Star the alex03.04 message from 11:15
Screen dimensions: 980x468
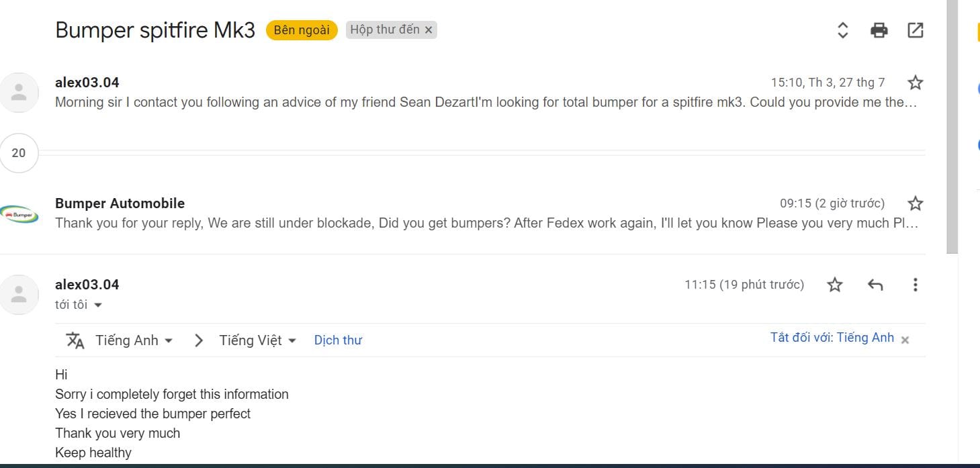pos(834,285)
